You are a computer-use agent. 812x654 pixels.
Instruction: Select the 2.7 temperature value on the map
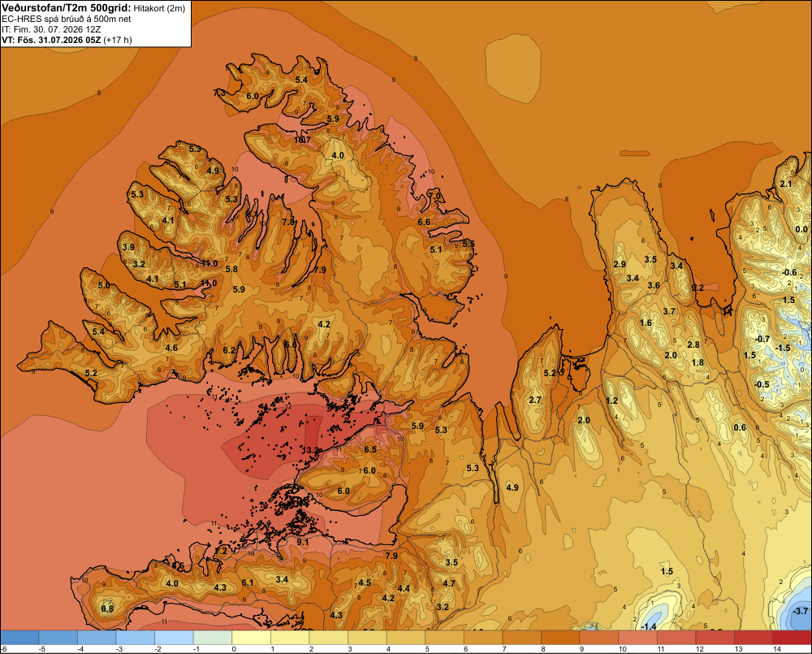click(x=535, y=400)
